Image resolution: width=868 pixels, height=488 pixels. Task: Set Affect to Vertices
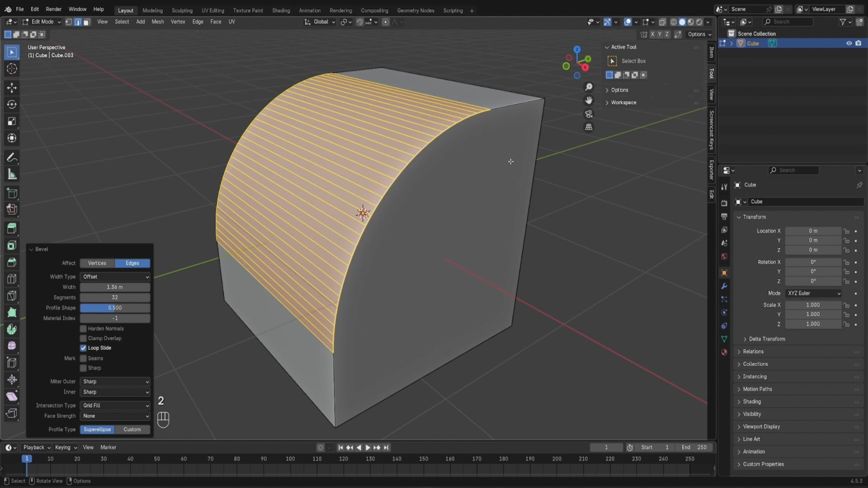pos(97,263)
